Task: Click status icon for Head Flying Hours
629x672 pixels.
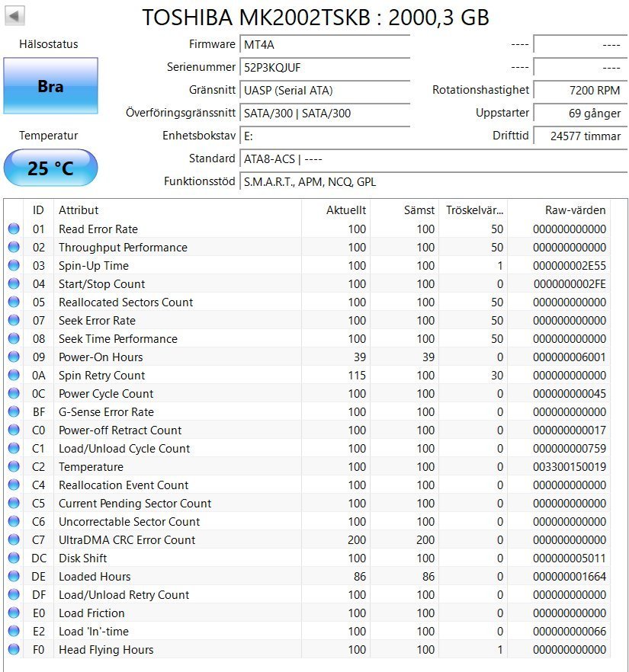Action: (x=14, y=649)
